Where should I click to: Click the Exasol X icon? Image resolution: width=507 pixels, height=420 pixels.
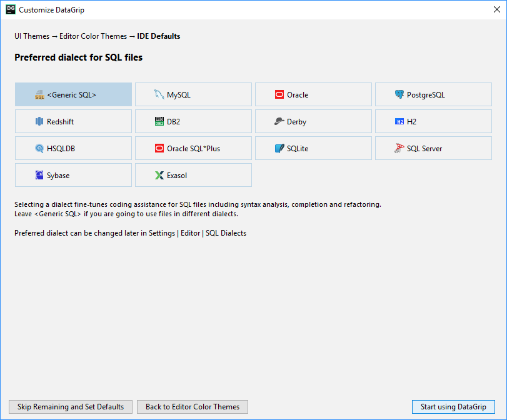(x=159, y=176)
